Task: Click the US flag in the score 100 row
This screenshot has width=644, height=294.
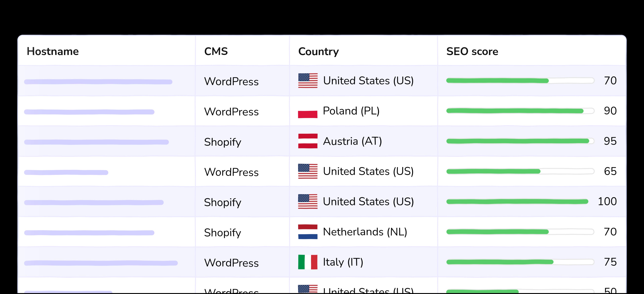Action: click(x=307, y=202)
